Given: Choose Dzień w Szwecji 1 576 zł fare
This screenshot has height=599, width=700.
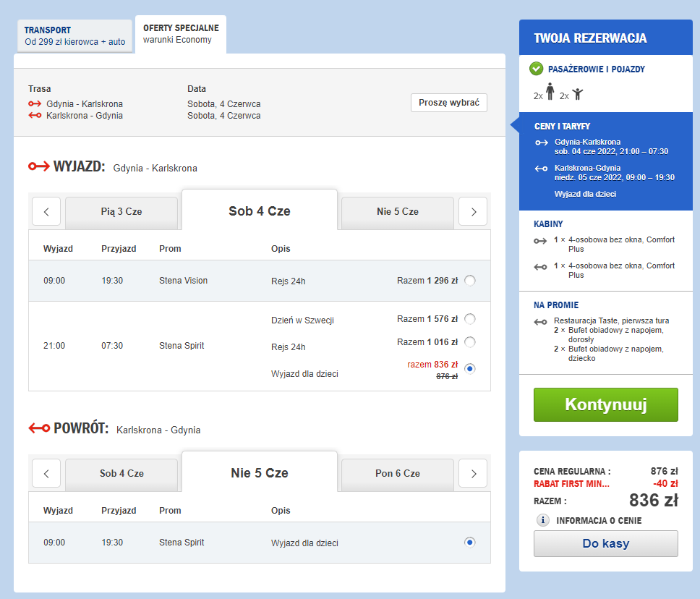Looking at the screenshot, I should (x=470, y=319).
